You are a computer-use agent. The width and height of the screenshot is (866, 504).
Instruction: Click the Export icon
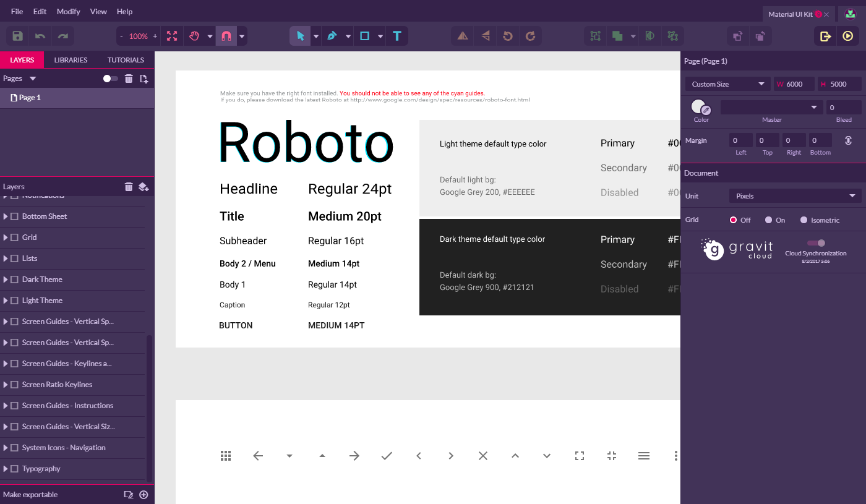(825, 36)
